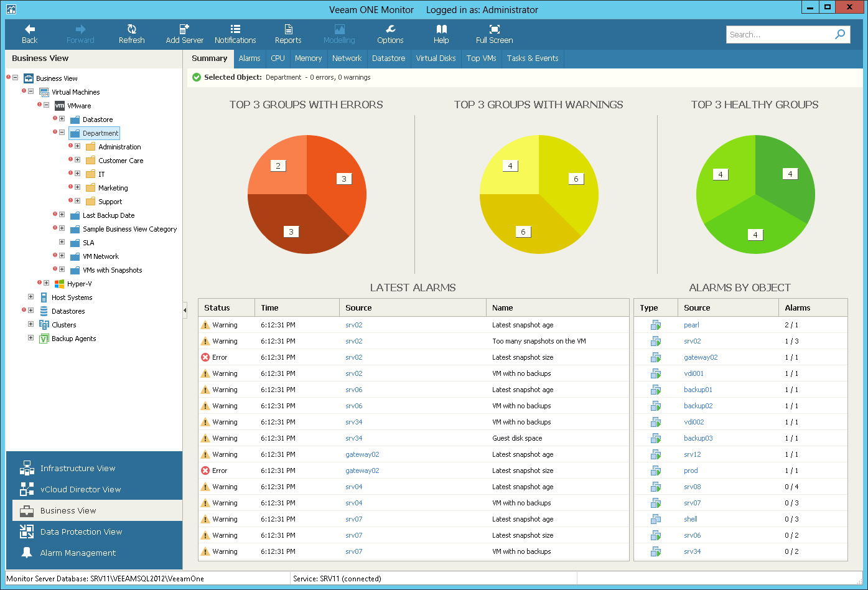Focus the Search input field

pyautogui.click(x=779, y=34)
